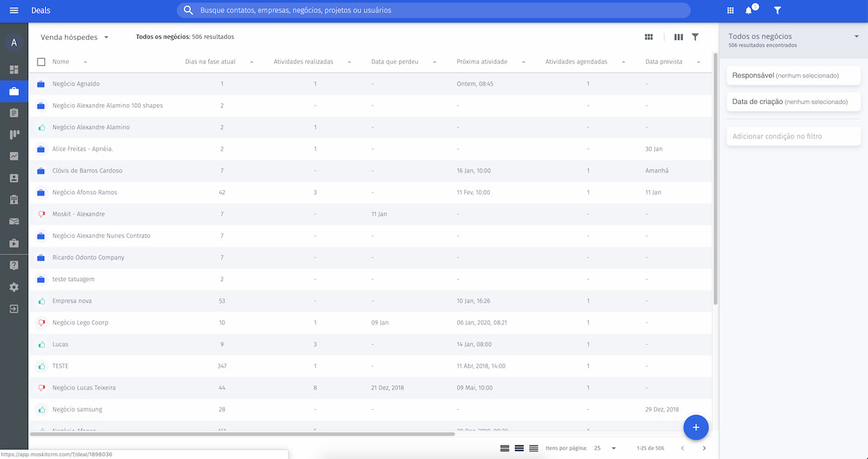The height and width of the screenshot is (459, 868).
Task: Select the medium row density icon
Action: [519, 448]
